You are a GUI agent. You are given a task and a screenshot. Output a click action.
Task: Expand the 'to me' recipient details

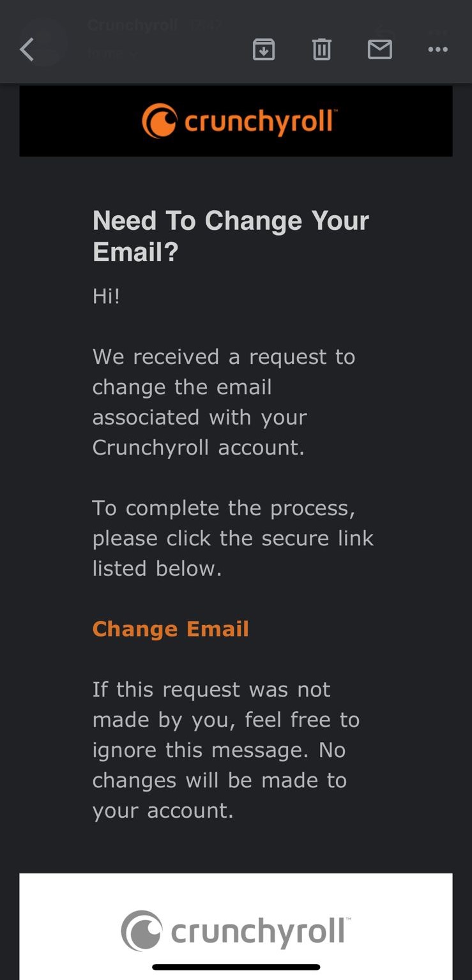coord(112,54)
